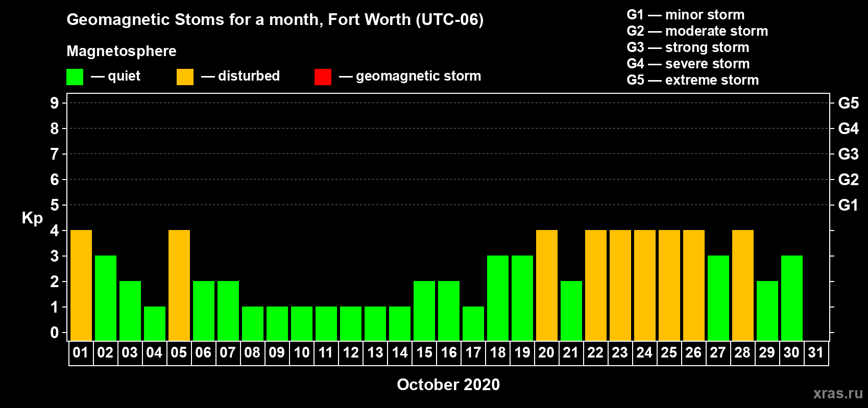
Task: Select the green bar for day 15
Action: [424, 311]
